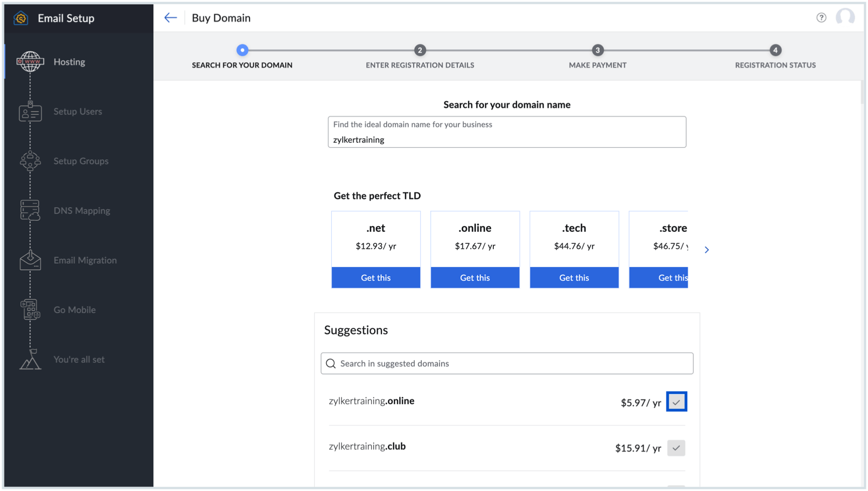Click Get this for .tech domain

574,278
